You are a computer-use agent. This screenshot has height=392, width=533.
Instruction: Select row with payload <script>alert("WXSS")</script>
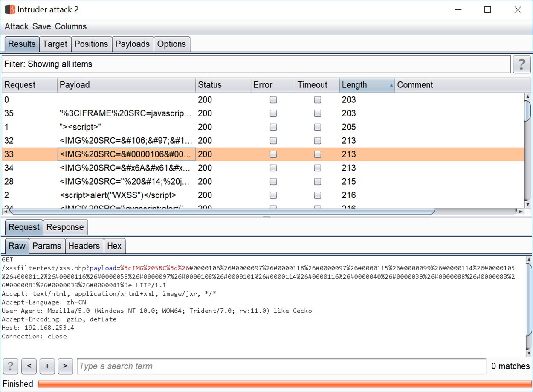point(263,195)
